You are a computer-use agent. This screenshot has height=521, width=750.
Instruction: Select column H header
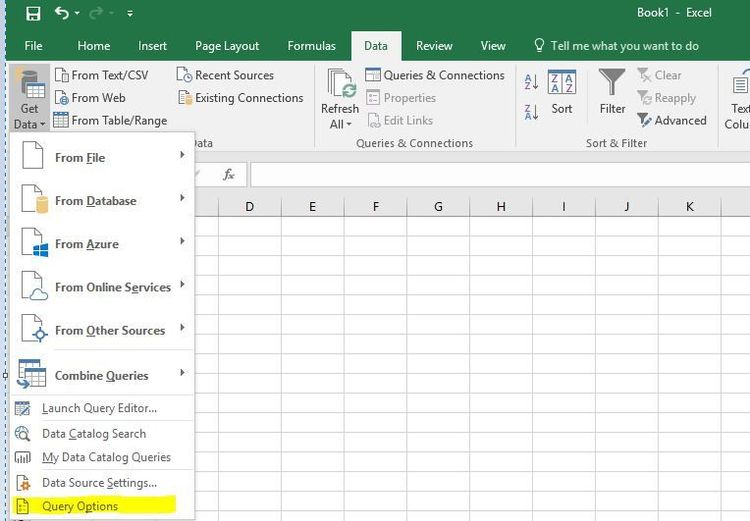[x=501, y=207]
